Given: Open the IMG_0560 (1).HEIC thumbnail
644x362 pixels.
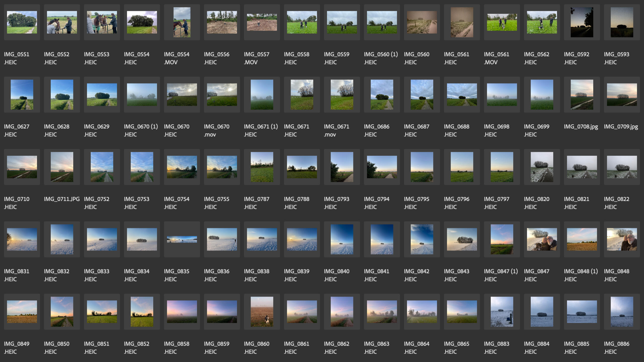Looking at the screenshot, I should click(x=382, y=22).
